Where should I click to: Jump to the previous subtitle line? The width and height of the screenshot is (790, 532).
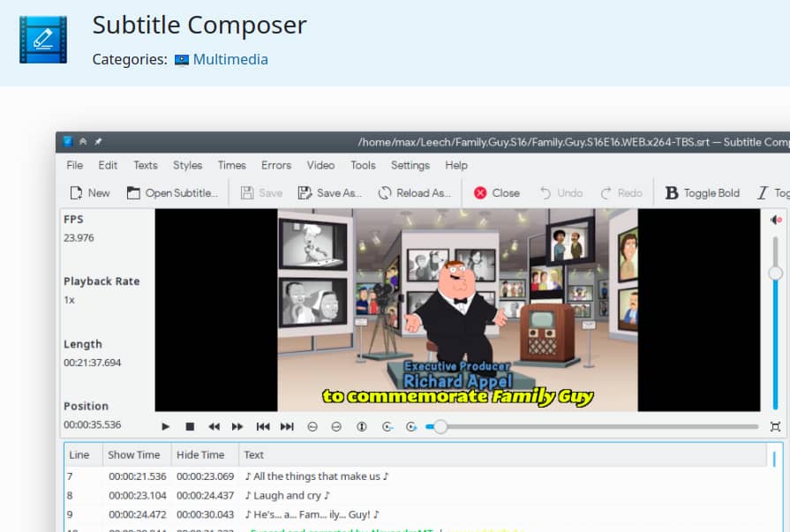(263, 427)
